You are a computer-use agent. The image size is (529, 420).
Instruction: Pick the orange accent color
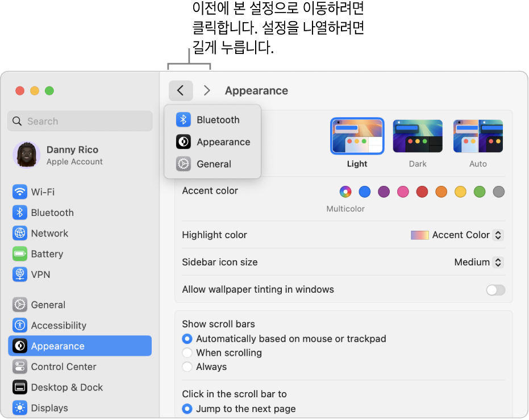coord(441,192)
